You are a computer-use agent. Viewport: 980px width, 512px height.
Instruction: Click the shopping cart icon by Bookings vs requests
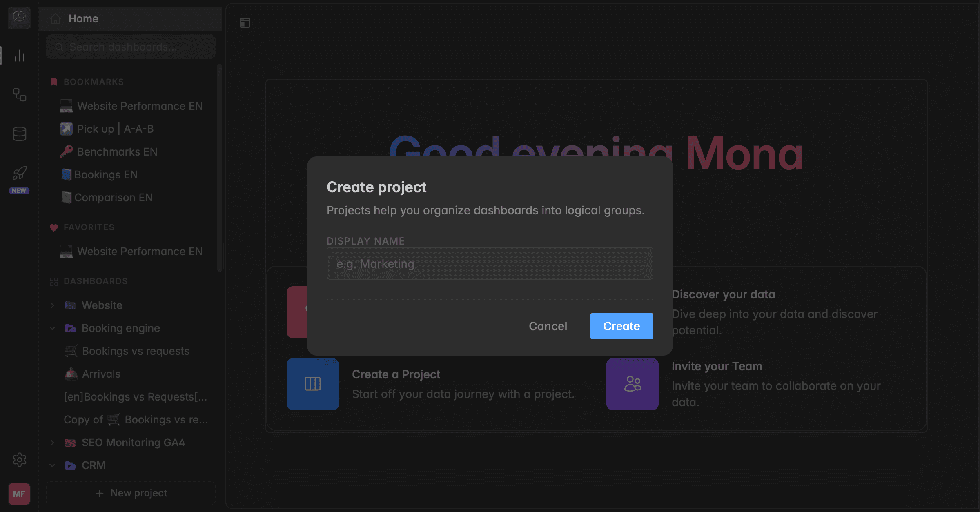click(71, 351)
